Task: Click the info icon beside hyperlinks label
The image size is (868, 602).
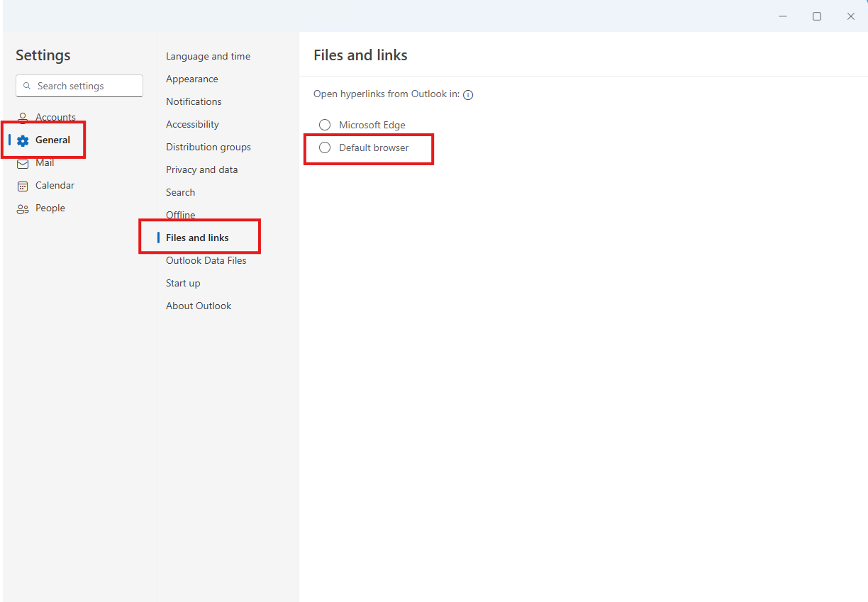Action: click(468, 95)
